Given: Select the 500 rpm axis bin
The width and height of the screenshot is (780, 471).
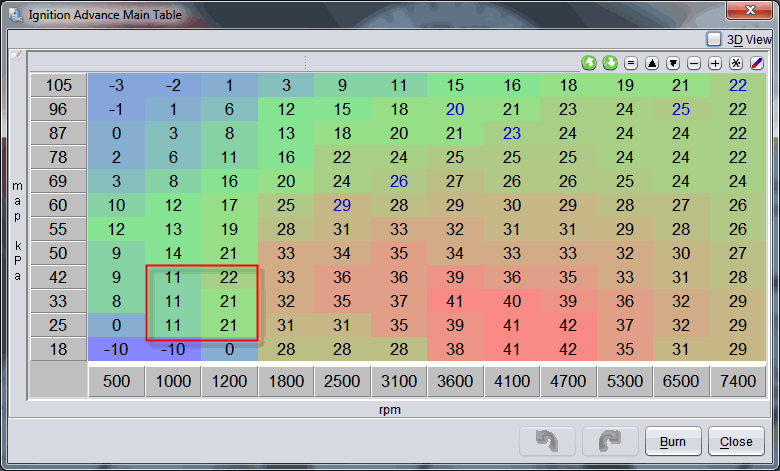Looking at the screenshot, I should pos(116,381).
